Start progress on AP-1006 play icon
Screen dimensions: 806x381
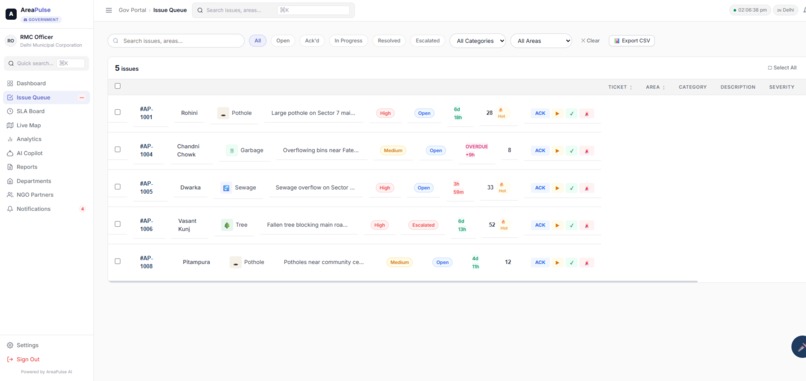(x=557, y=225)
